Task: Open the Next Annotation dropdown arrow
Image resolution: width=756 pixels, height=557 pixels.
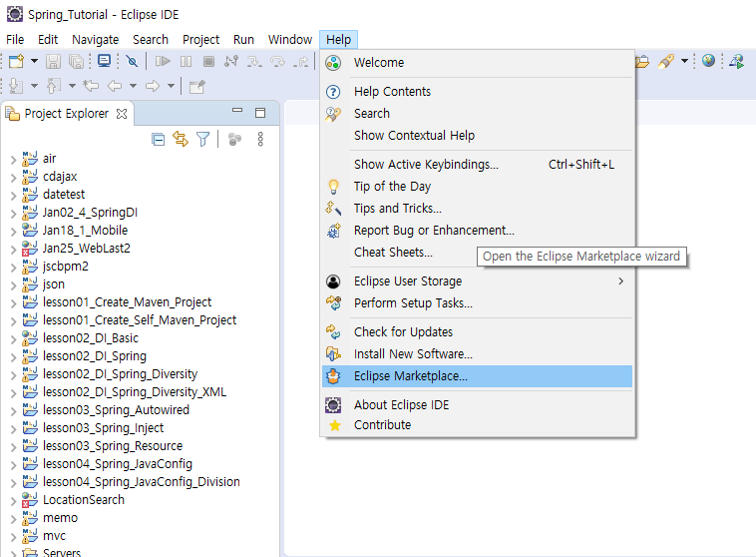Action: (x=34, y=86)
